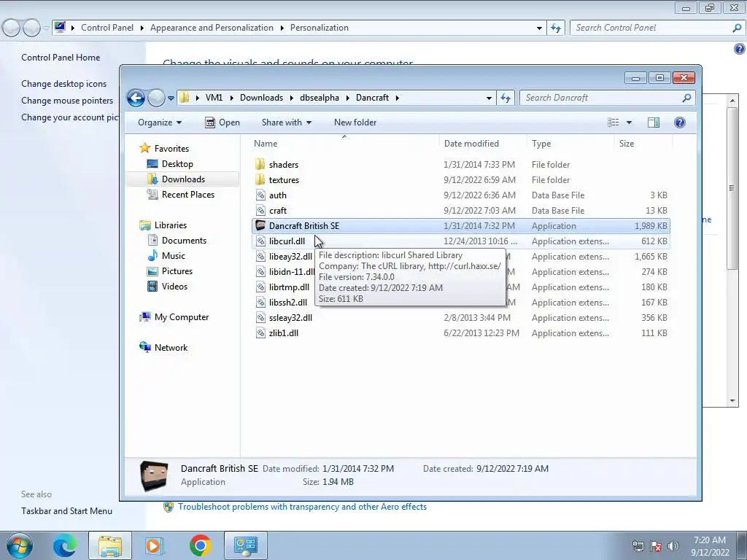
Task: Click VM1 in the address breadcrumb
Action: pos(214,98)
